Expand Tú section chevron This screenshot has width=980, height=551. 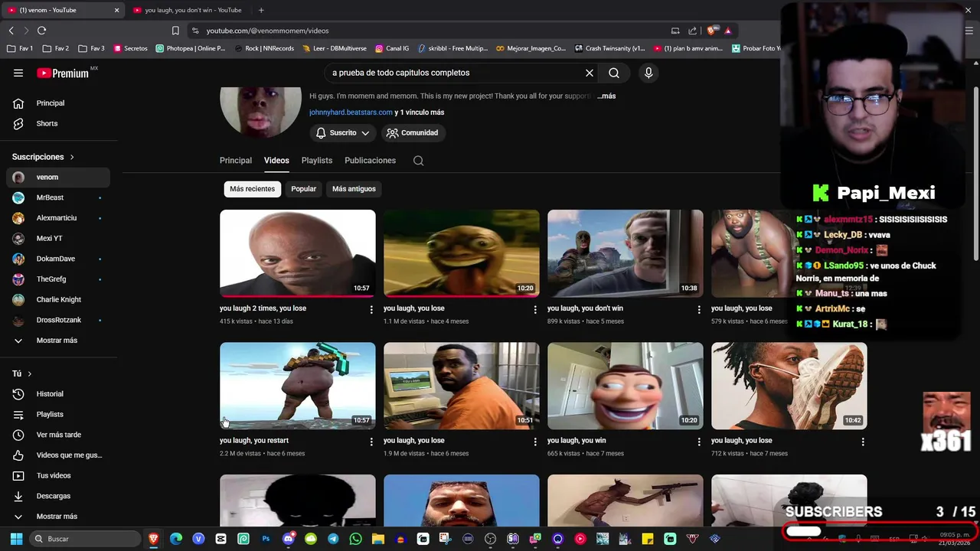pyautogui.click(x=29, y=373)
